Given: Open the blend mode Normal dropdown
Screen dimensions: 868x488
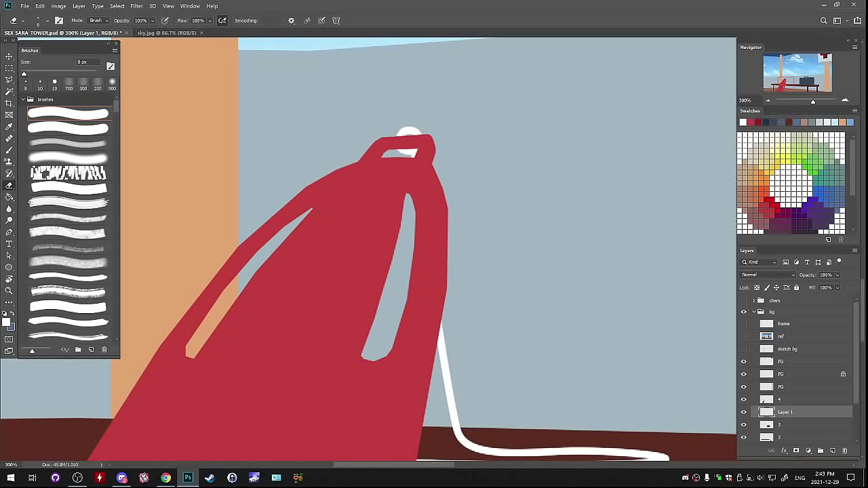Looking at the screenshot, I should pyautogui.click(x=768, y=274).
